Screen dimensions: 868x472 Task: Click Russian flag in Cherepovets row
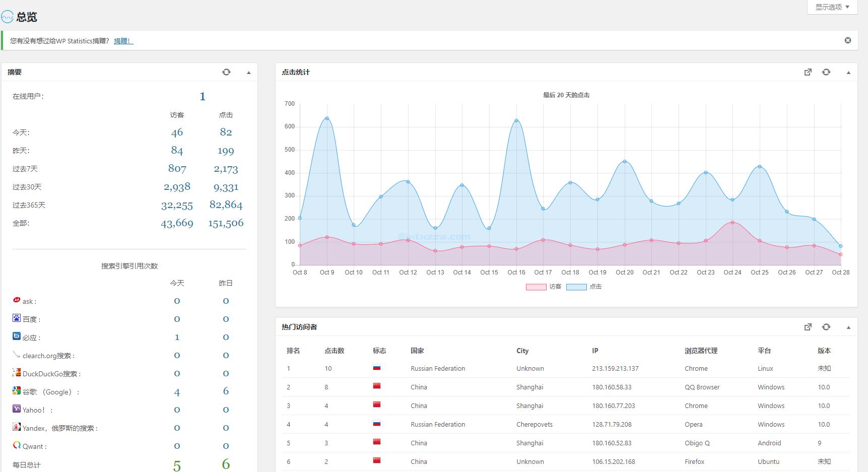[376, 424]
